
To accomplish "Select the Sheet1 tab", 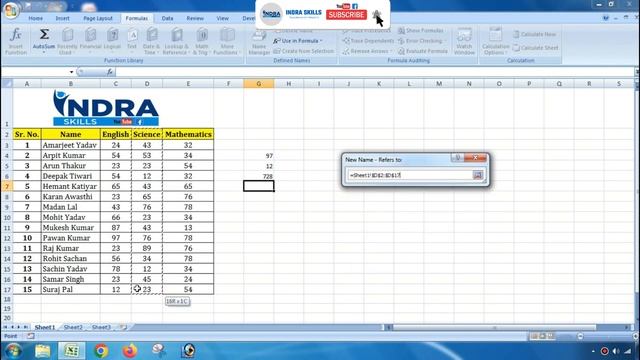I will pyautogui.click(x=44, y=327).
